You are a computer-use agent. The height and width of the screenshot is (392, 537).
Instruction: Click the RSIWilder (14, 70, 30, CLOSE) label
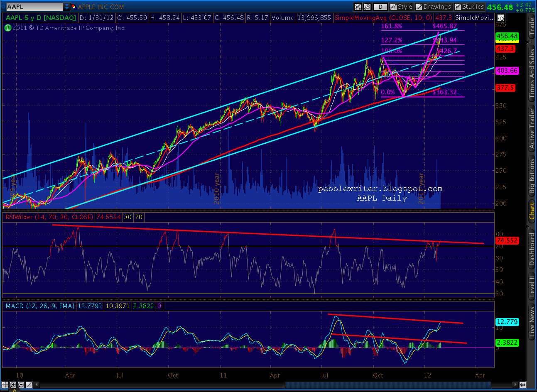tap(49, 217)
